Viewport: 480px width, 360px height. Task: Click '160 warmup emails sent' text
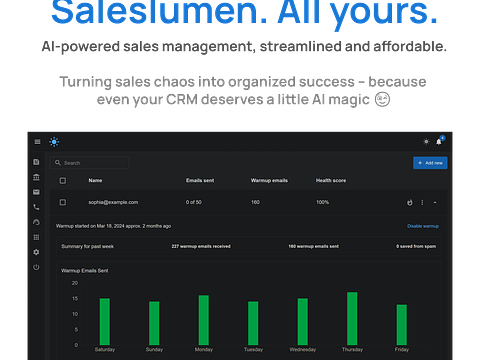pyautogui.click(x=313, y=246)
